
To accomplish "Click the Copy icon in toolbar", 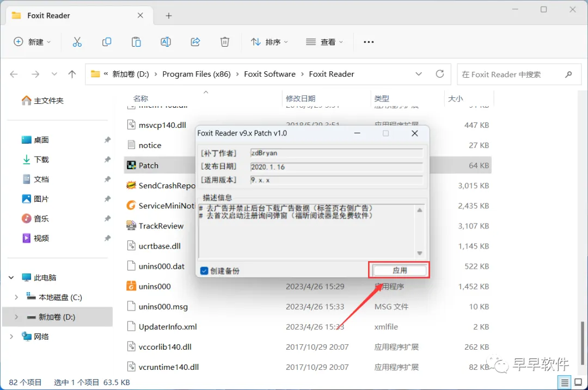I will [107, 42].
